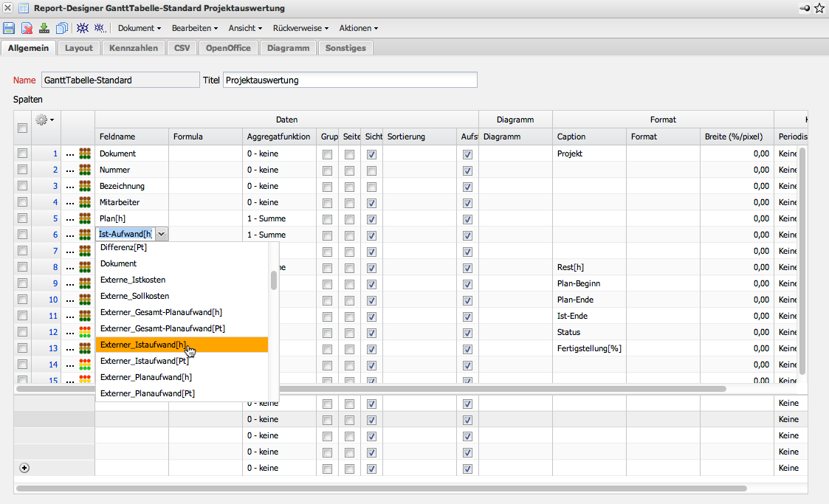This screenshot has height=504, width=829.
Task: Toggle the Sicht checkbox in Nummer row
Action: tap(372, 170)
